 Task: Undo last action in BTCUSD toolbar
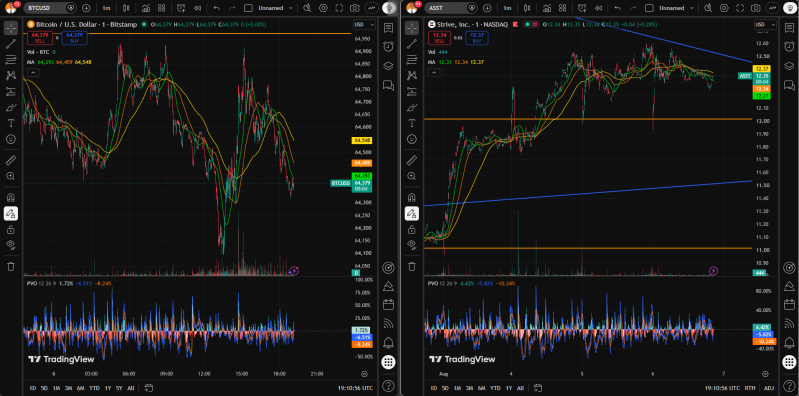217,8
